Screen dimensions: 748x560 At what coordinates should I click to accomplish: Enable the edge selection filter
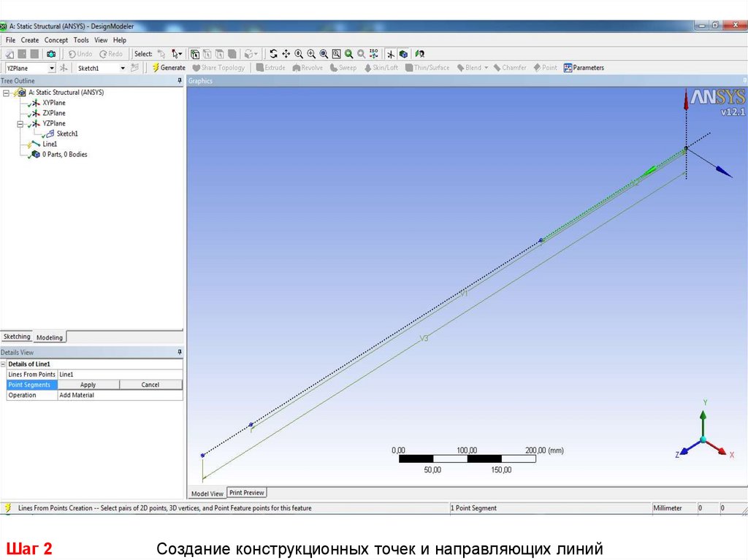click(207, 54)
